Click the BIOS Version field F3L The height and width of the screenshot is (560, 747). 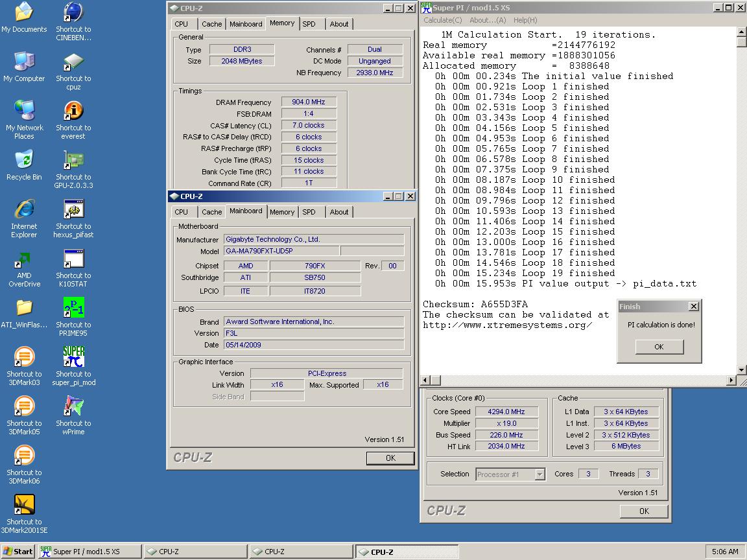314,333
